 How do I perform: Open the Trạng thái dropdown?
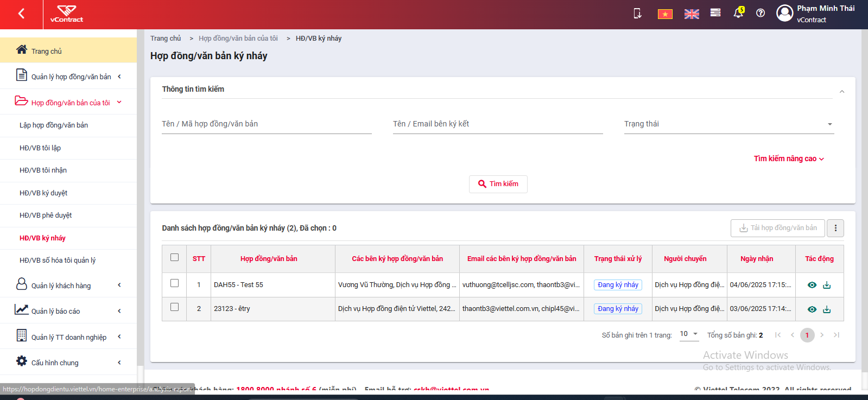(729, 124)
